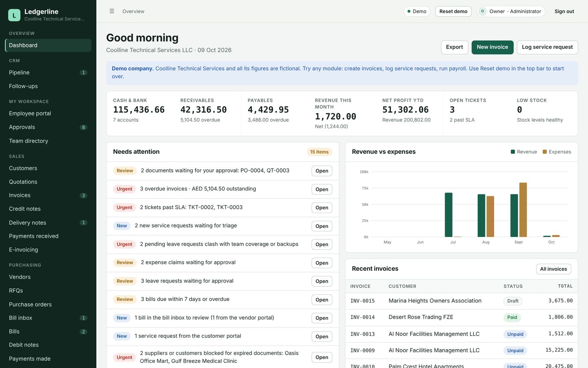
Task: Open Vendors under Purchasing
Action: pos(48,277)
